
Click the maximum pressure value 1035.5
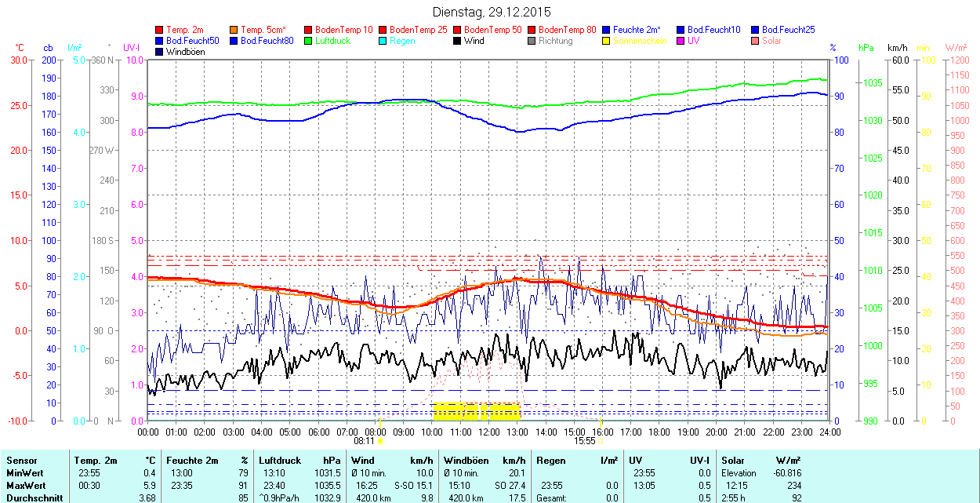click(x=327, y=486)
